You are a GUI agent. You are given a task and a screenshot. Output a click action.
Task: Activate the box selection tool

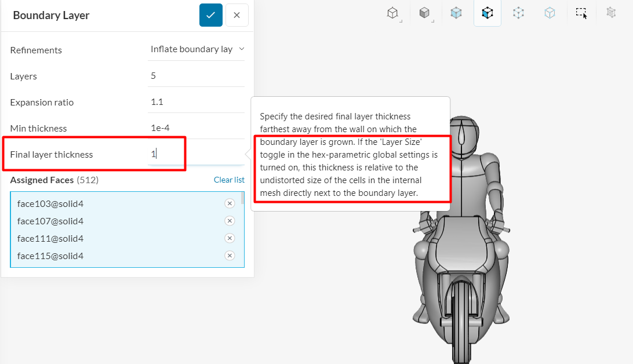tap(581, 13)
